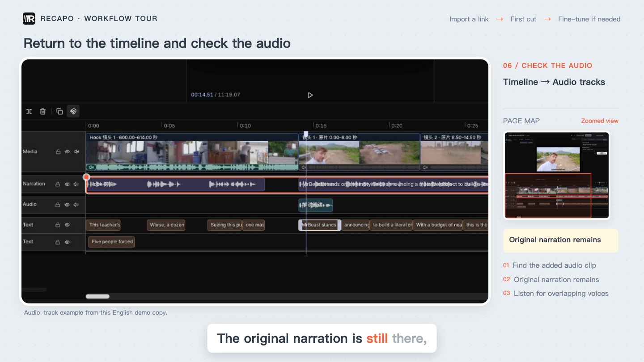Image resolution: width=644 pixels, height=362 pixels.
Task: Select the audio clip on Audio track
Action: (x=315, y=205)
